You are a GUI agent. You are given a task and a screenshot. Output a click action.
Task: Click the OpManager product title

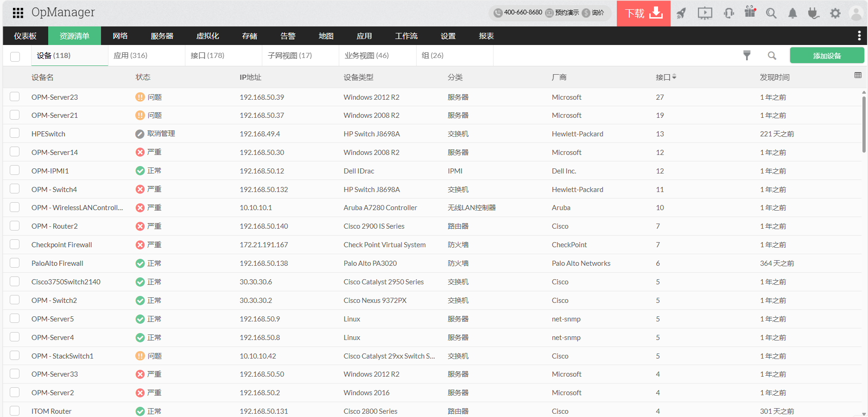[x=63, y=13]
